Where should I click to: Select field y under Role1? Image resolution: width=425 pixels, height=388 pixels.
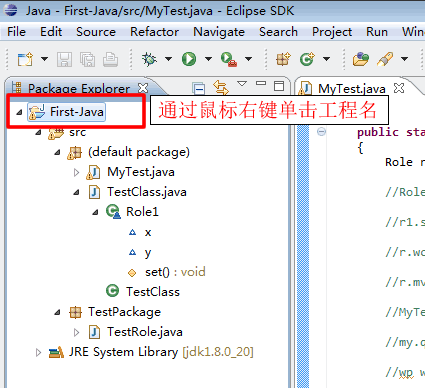[148, 253]
